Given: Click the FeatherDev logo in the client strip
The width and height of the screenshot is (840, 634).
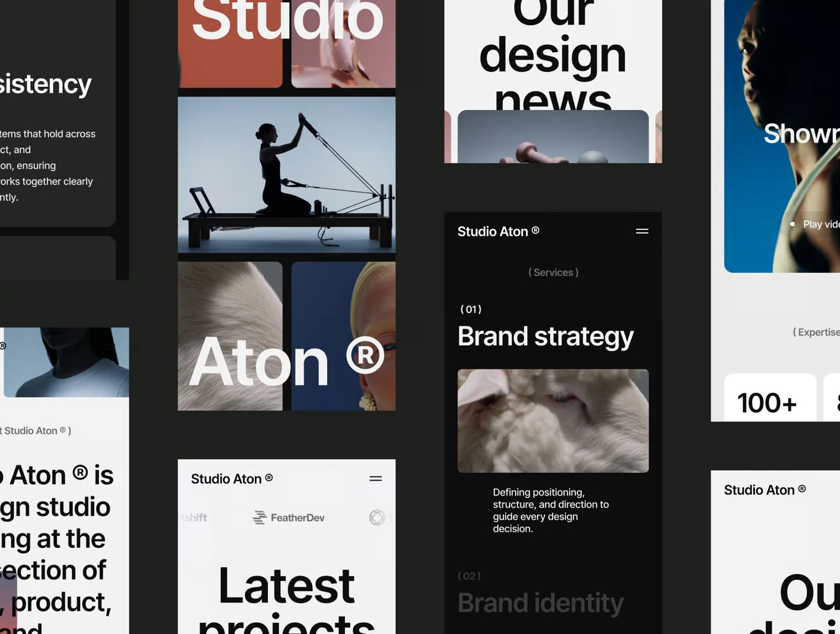Looking at the screenshot, I should (288, 517).
